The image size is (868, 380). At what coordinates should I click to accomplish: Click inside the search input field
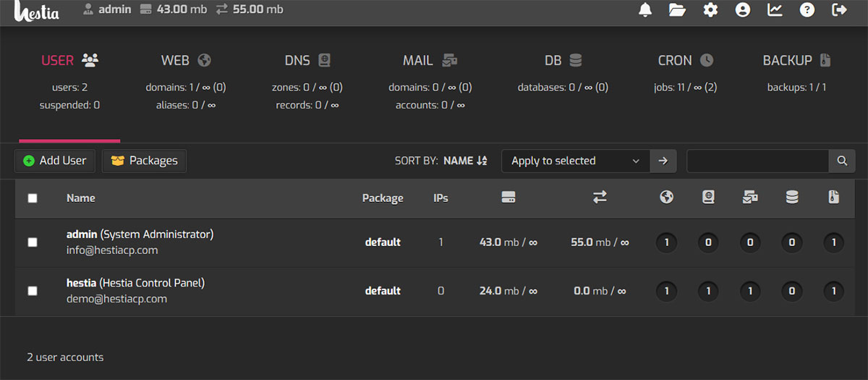(757, 161)
